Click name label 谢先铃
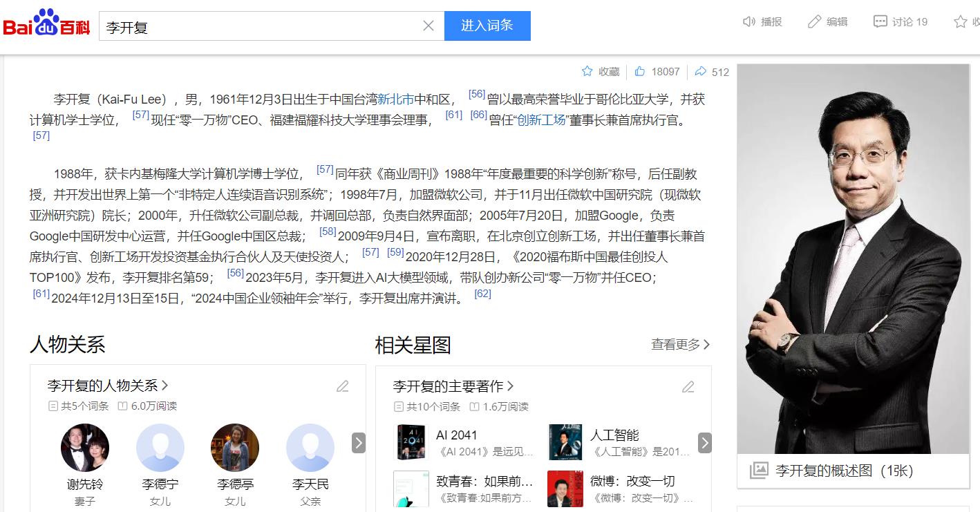The image size is (980, 512). tap(85, 484)
